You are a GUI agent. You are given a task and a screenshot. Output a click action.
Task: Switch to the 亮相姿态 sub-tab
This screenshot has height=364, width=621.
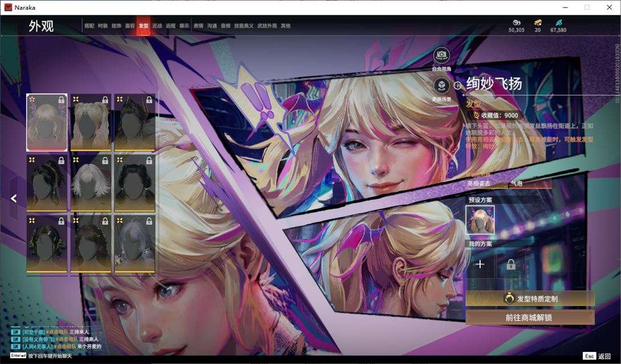pos(479,183)
